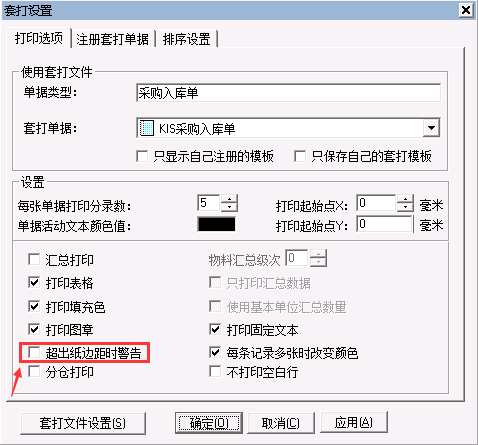Decrease 每张单据打印分录数 with down arrow
The height and width of the screenshot is (445, 478).
(x=229, y=207)
